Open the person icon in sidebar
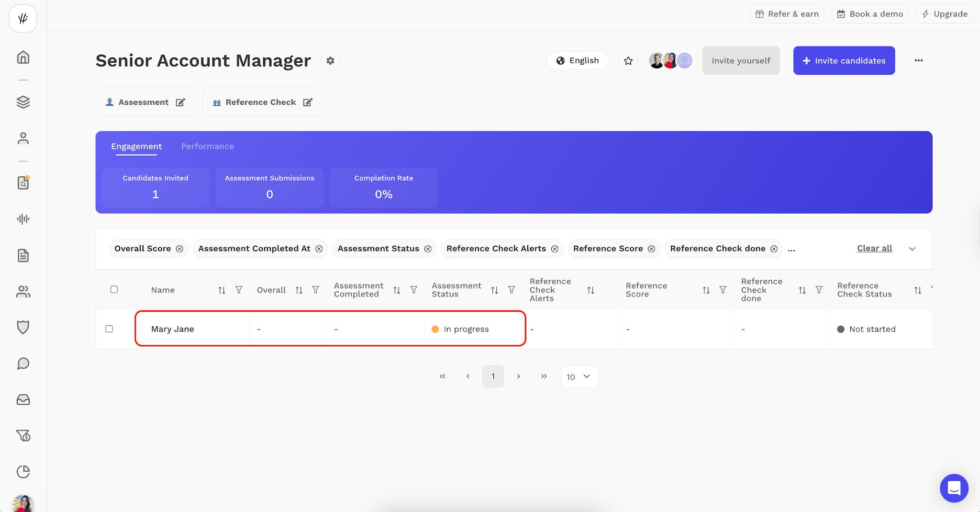Viewport: 980px width, 512px height. pos(23,138)
